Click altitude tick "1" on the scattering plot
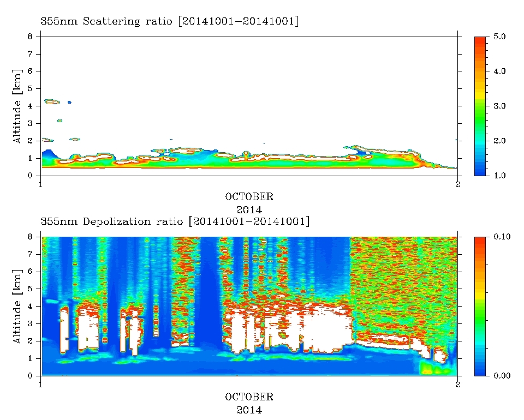524x420 pixels. point(30,158)
